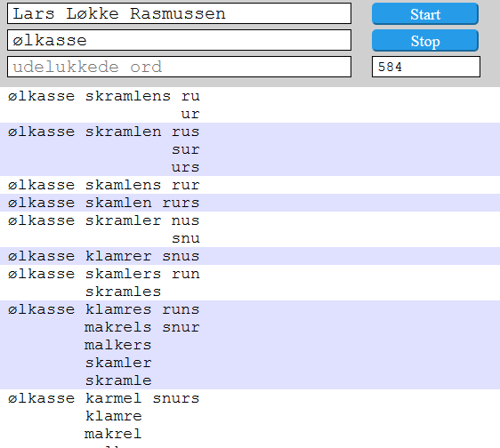This screenshot has width=500, height=448.
Task: Select the word rurs in results
Action: (x=181, y=203)
